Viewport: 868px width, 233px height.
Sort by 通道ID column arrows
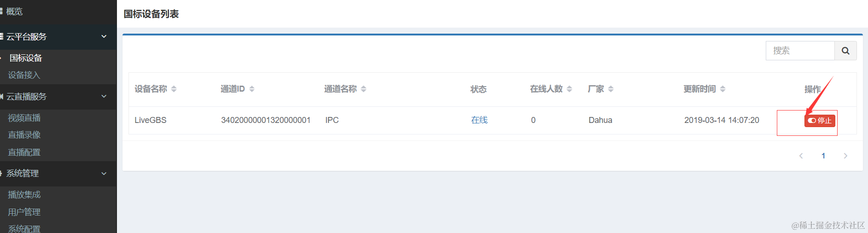pos(251,89)
